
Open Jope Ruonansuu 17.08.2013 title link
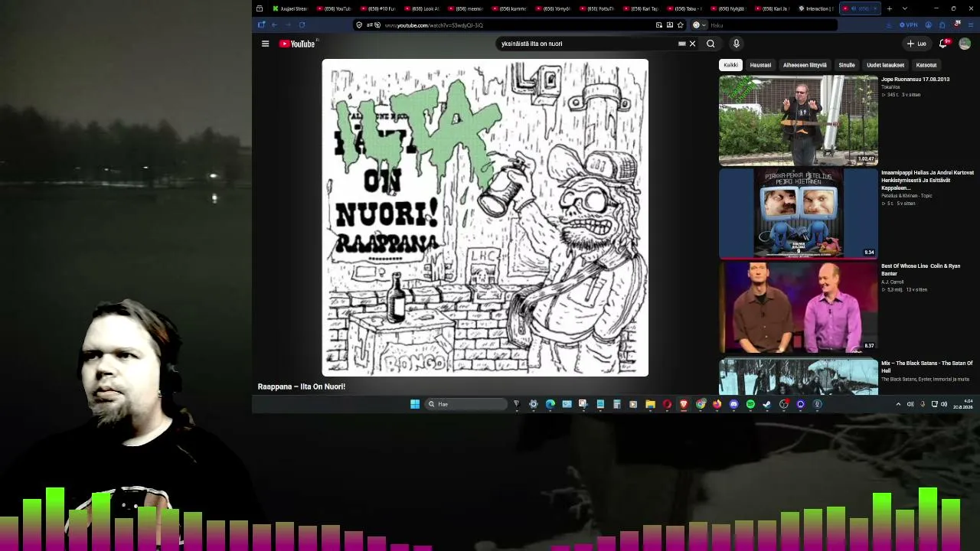click(915, 79)
